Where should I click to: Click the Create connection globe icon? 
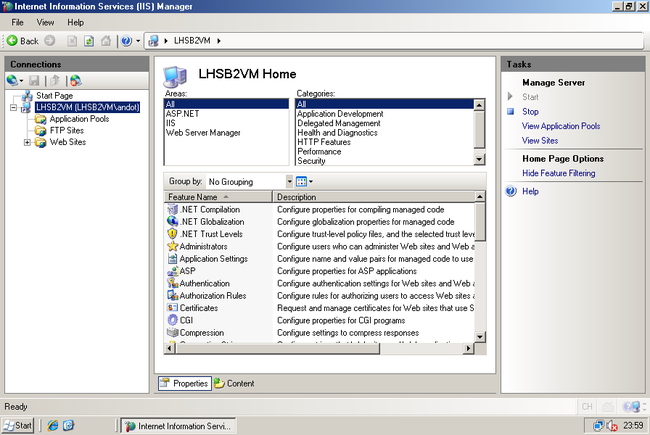pos(12,80)
